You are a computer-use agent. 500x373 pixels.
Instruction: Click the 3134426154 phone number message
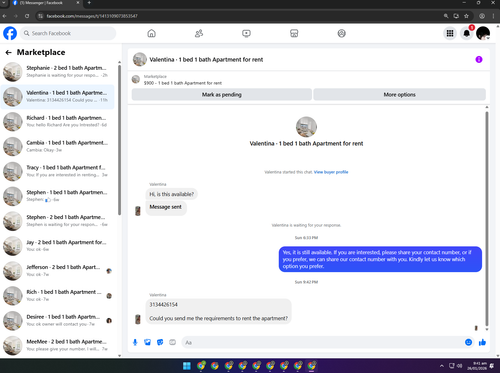164,305
